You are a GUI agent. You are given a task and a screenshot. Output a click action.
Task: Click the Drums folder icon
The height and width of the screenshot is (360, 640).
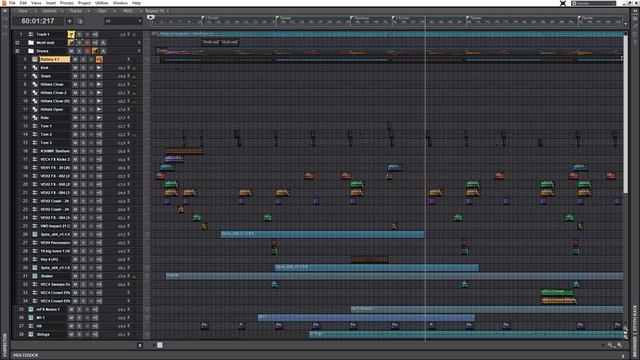tap(31, 51)
